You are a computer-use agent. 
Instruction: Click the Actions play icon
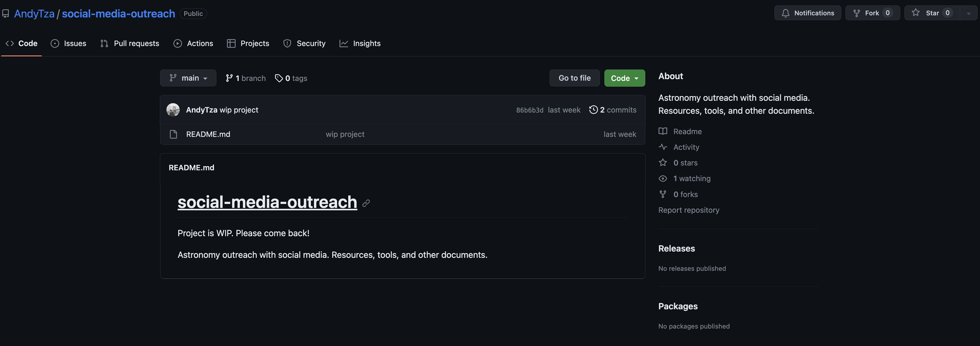click(178, 43)
